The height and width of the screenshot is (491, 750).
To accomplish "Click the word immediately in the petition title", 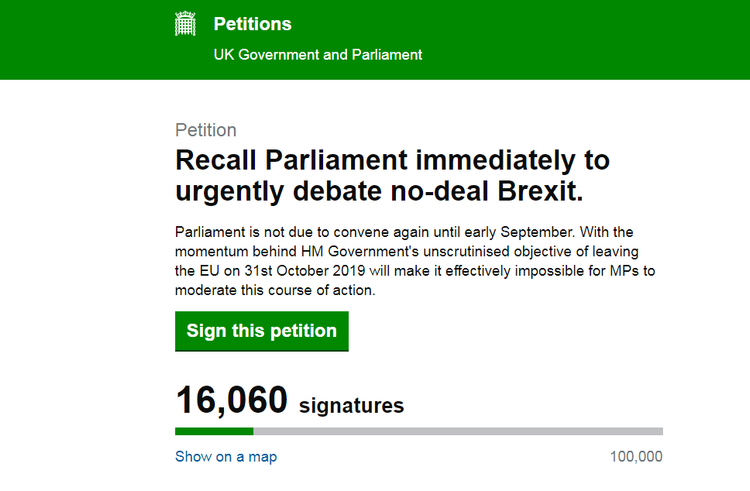I will (x=495, y=160).
